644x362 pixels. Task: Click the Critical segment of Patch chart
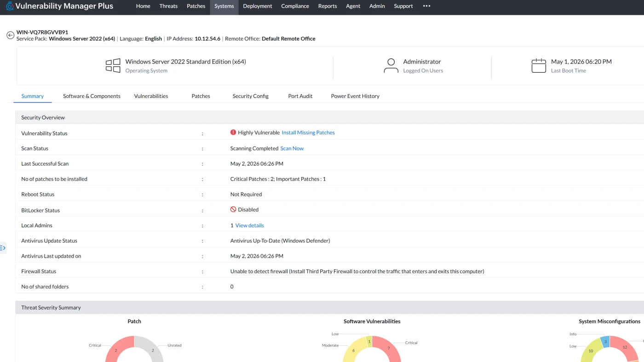click(116, 351)
